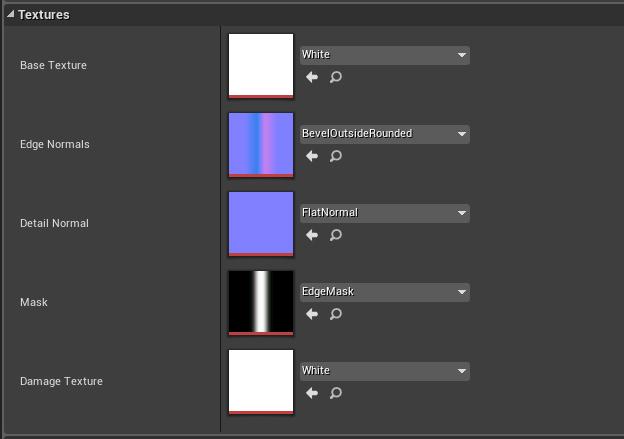Use selected asset arrow for Detail Normal

coord(311,235)
